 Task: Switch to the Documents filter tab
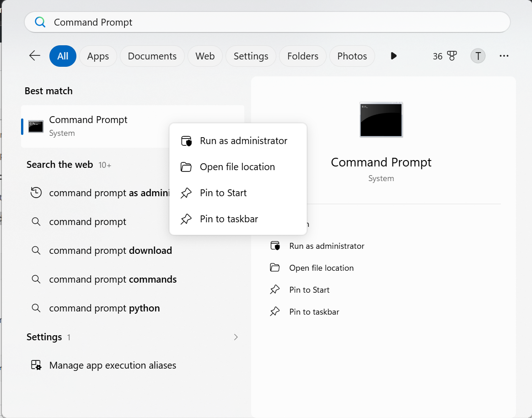[152, 56]
